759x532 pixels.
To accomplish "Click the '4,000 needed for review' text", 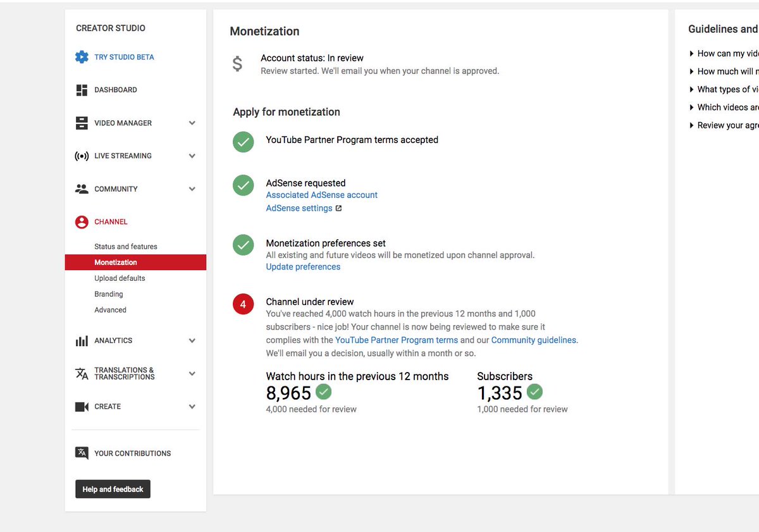I will click(311, 409).
